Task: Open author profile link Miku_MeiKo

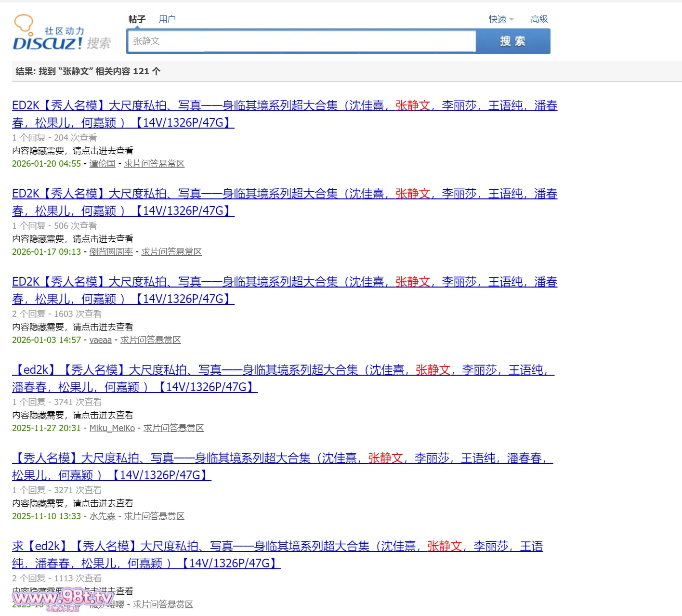Action: (x=112, y=428)
